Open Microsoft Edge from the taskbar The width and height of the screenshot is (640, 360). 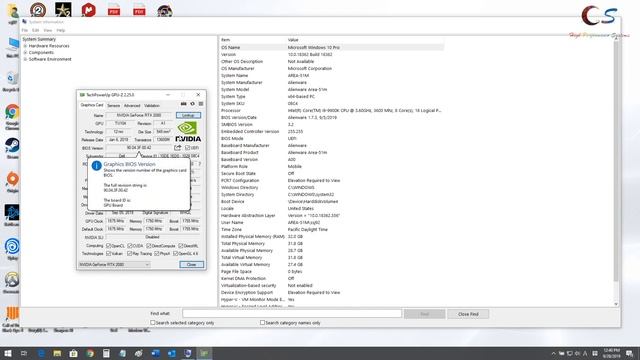pos(41,353)
